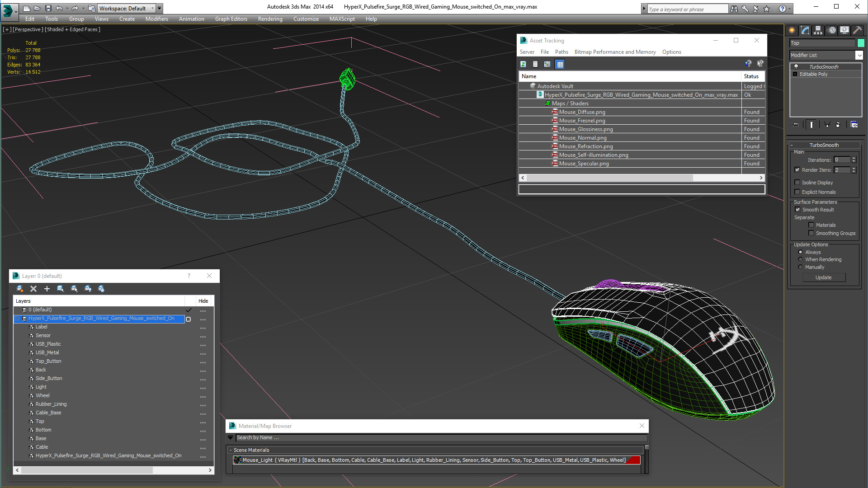Enable the Isoline Display checkbox
The width and height of the screenshot is (868, 488).
pos(797,183)
